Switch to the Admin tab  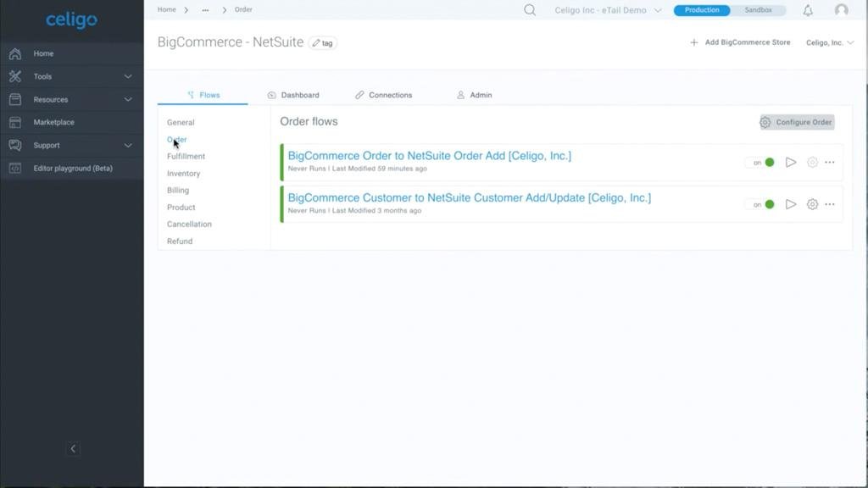[475, 95]
